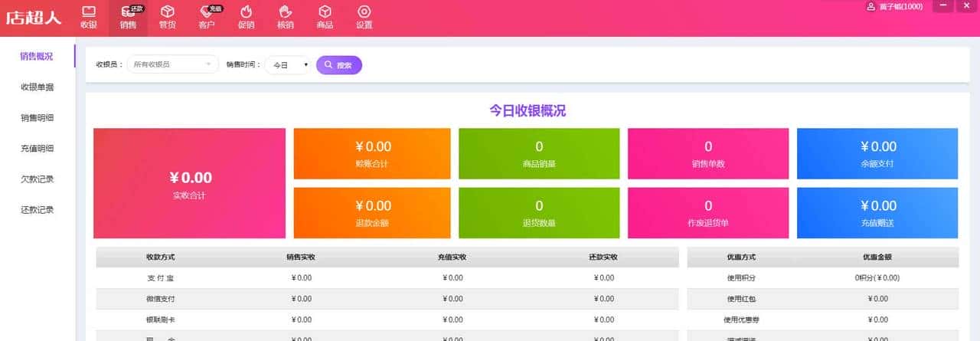Go to 还款记录 in sidebar

tap(37, 210)
